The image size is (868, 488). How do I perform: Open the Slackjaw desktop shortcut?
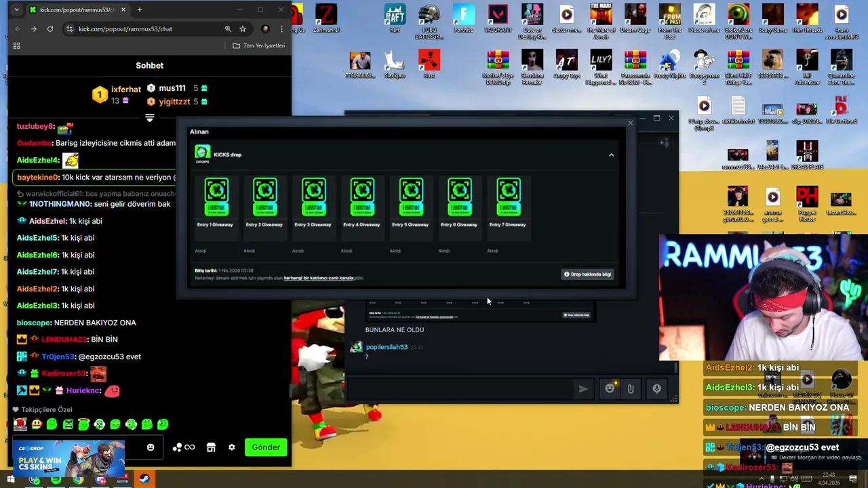tap(395, 64)
